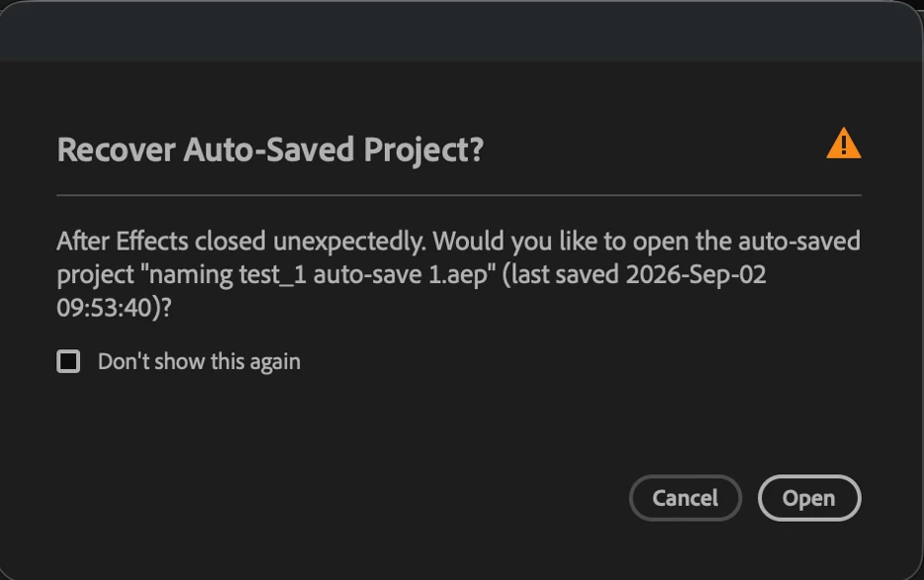Click the orange warning triangle icon
924x580 pixels.
pyautogui.click(x=844, y=143)
